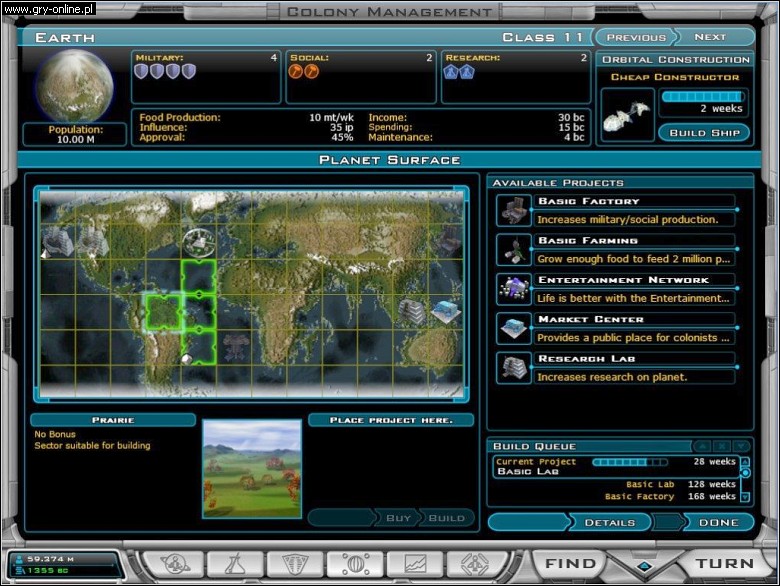Viewport: 780px width, 586px height.
Task: Click the blue diamond between Find and Turn
Action: pyautogui.click(x=645, y=566)
